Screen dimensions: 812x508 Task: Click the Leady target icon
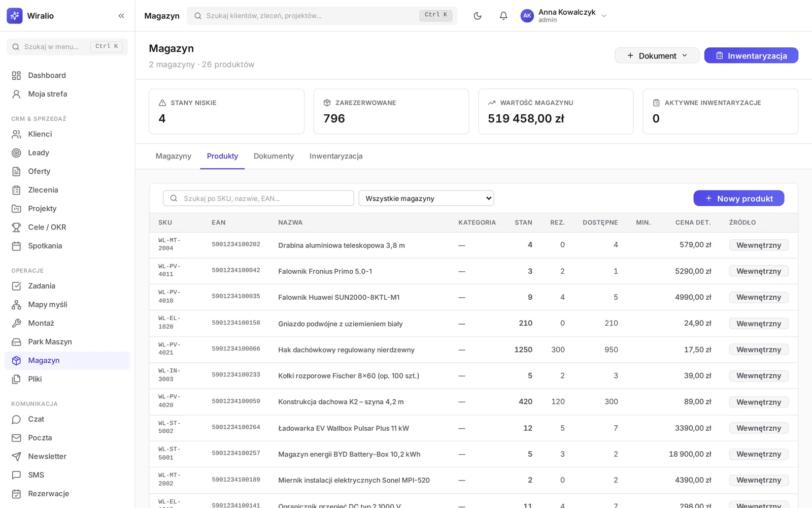(16, 153)
